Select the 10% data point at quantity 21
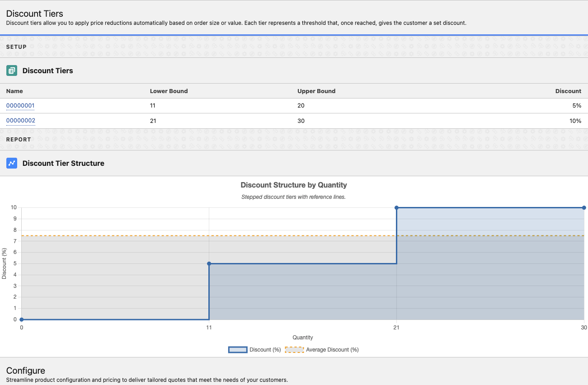This screenshot has width=588, height=385. [x=396, y=208]
